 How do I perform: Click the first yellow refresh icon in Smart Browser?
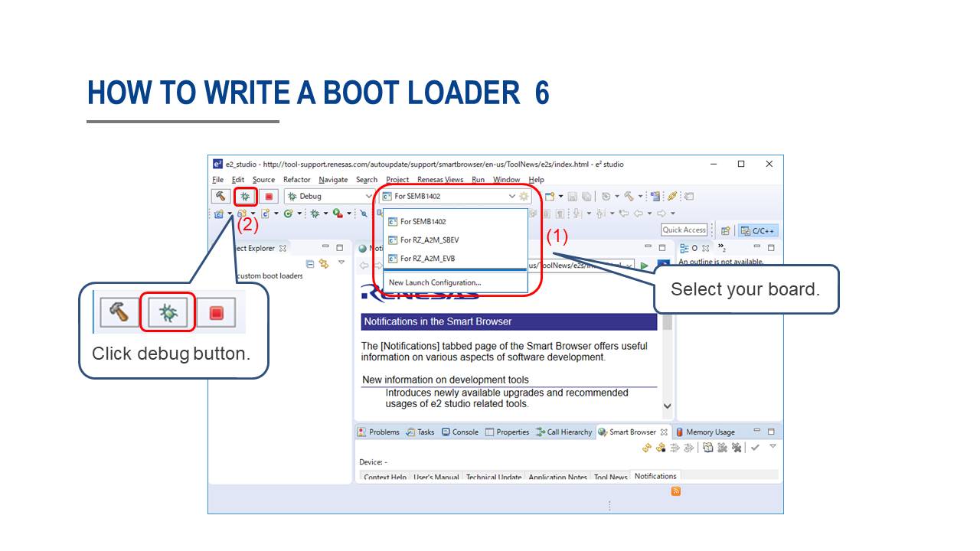647,448
